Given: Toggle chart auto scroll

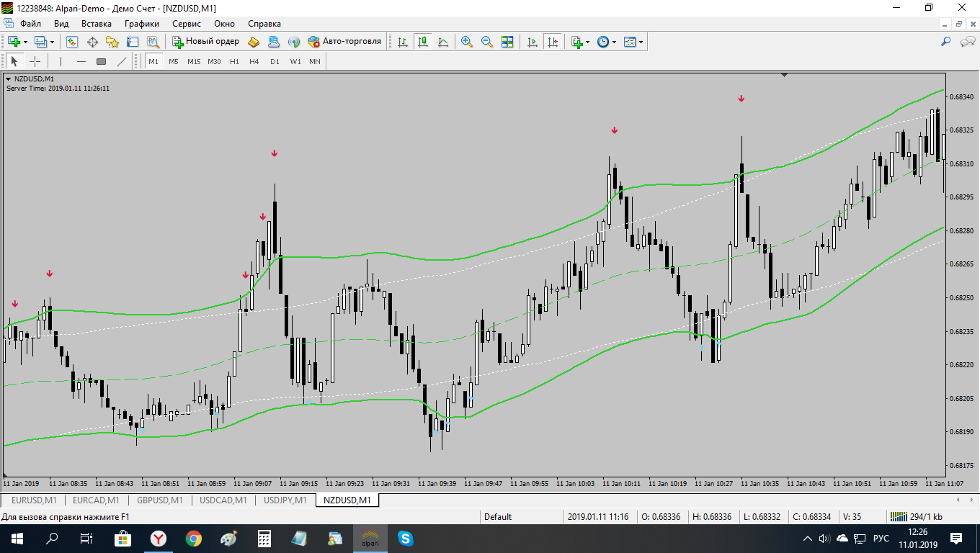Looking at the screenshot, I should (533, 42).
